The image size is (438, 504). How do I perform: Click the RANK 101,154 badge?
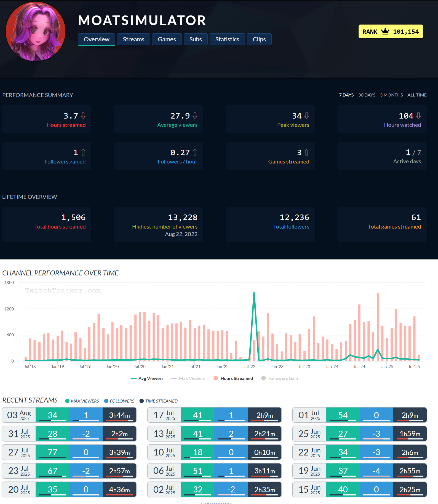click(391, 31)
